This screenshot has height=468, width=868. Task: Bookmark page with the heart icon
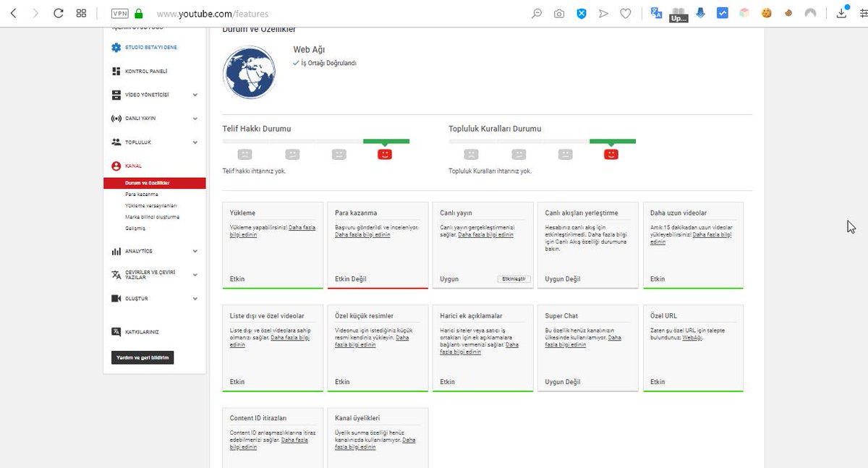tap(626, 13)
